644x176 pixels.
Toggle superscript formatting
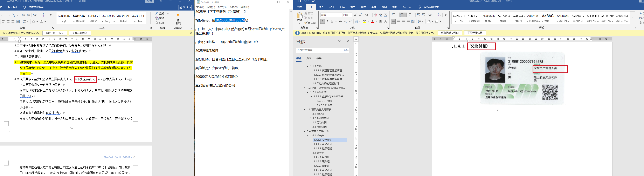tap(350, 21)
